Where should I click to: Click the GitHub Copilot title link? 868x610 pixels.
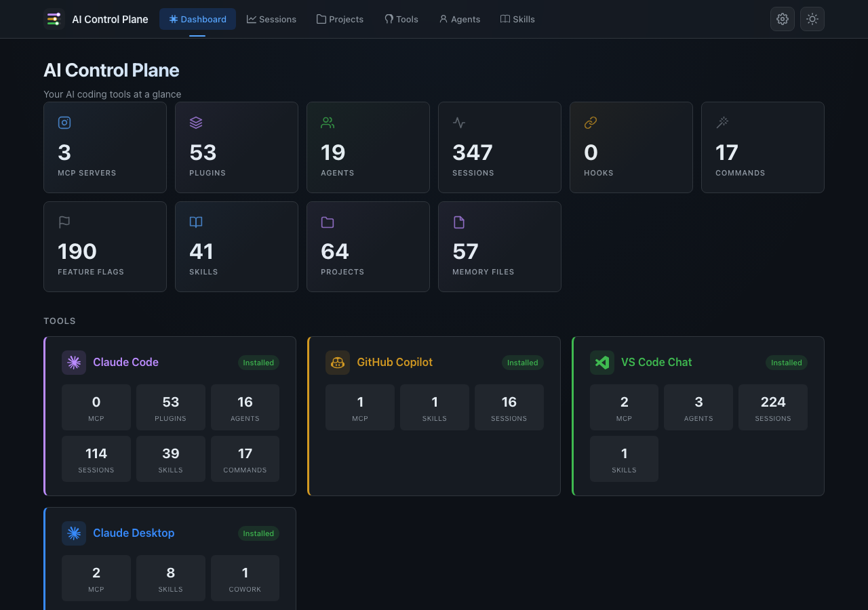tap(395, 363)
